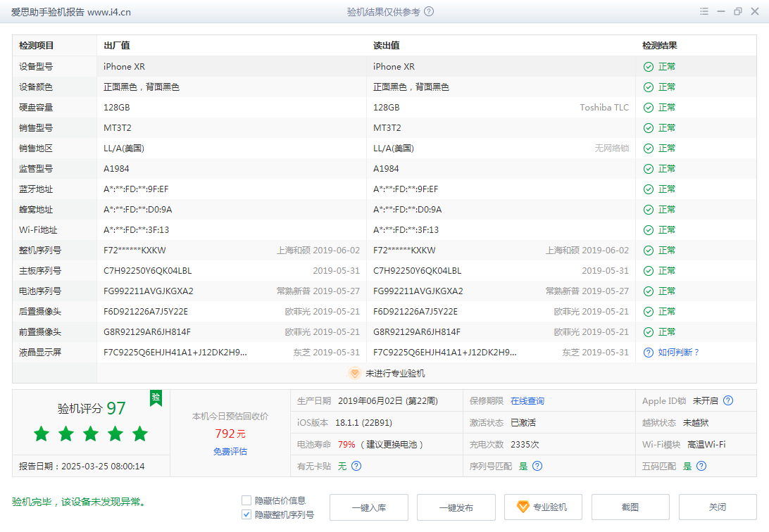Click the 无网络锁 text
Viewport: 769px width, 532px height.
click(612, 148)
